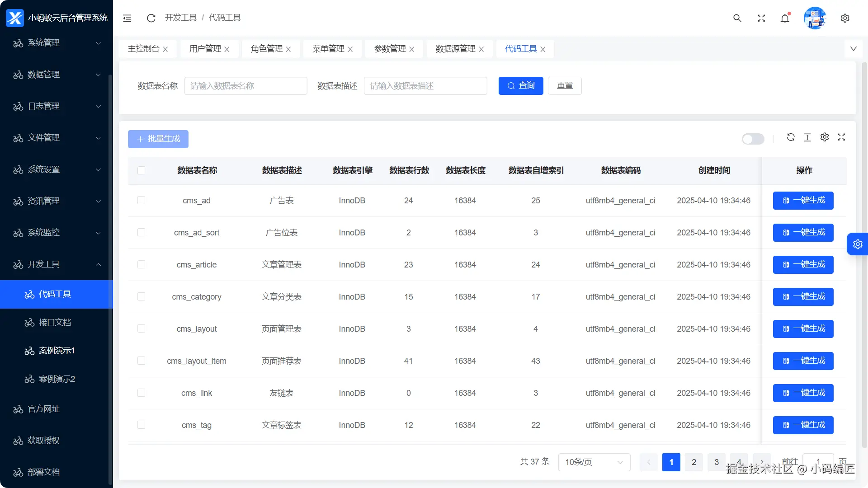Image resolution: width=868 pixels, height=488 pixels.
Task: Open table column settings gear icon
Action: point(825,137)
